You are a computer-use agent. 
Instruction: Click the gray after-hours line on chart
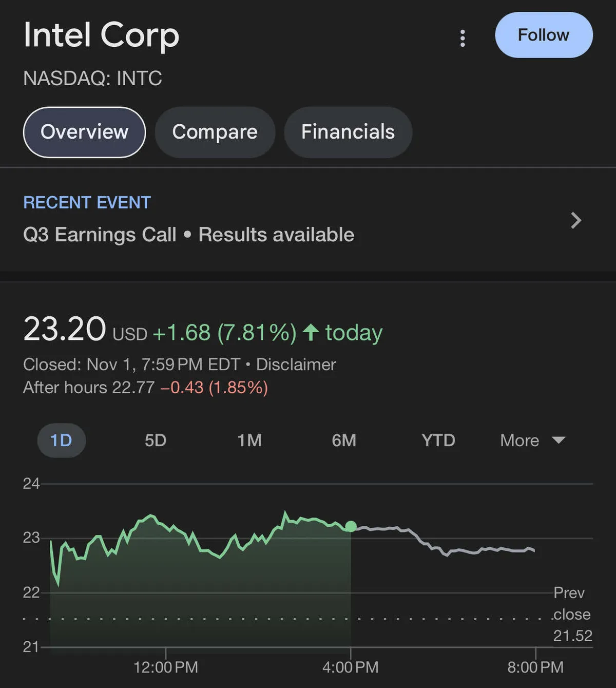coord(462,551)
